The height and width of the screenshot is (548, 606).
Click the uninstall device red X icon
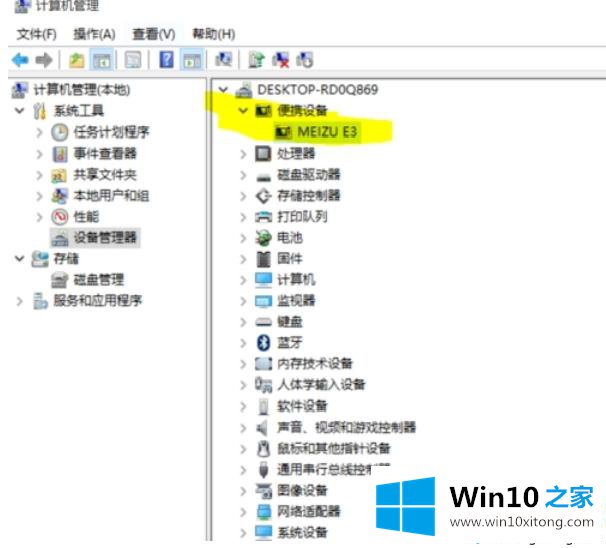click(x=280, y=60)
